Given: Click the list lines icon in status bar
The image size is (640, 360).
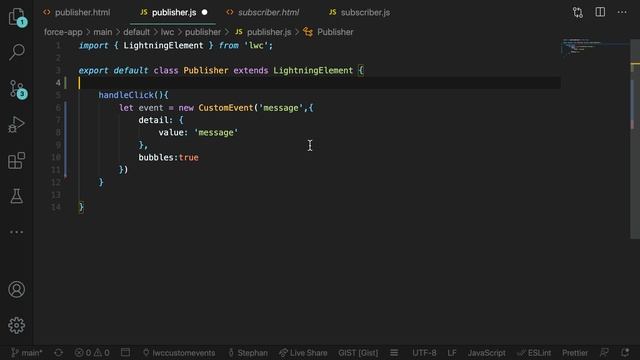Looking at the screenshot, I should (394, 353).
